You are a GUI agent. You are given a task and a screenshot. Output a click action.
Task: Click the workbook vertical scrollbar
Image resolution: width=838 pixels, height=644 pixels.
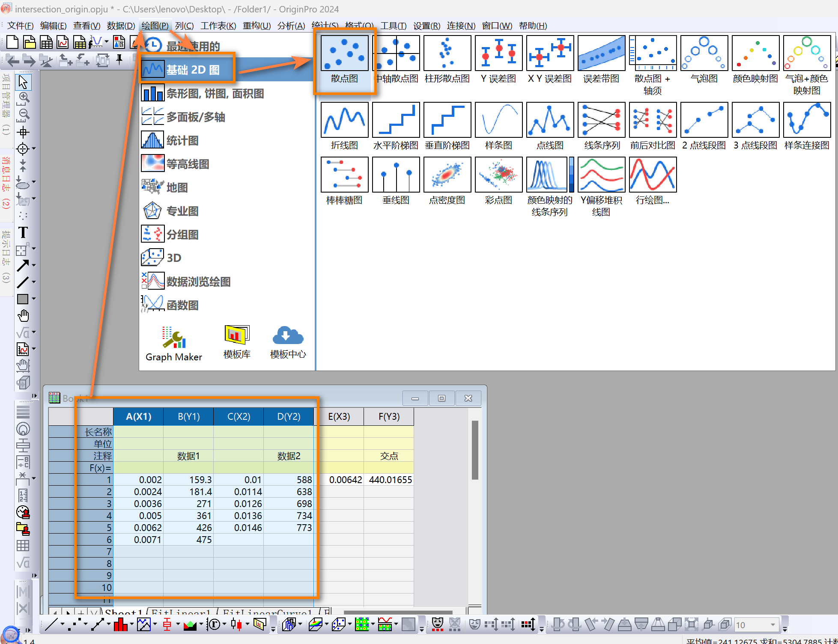coord(474,450)
